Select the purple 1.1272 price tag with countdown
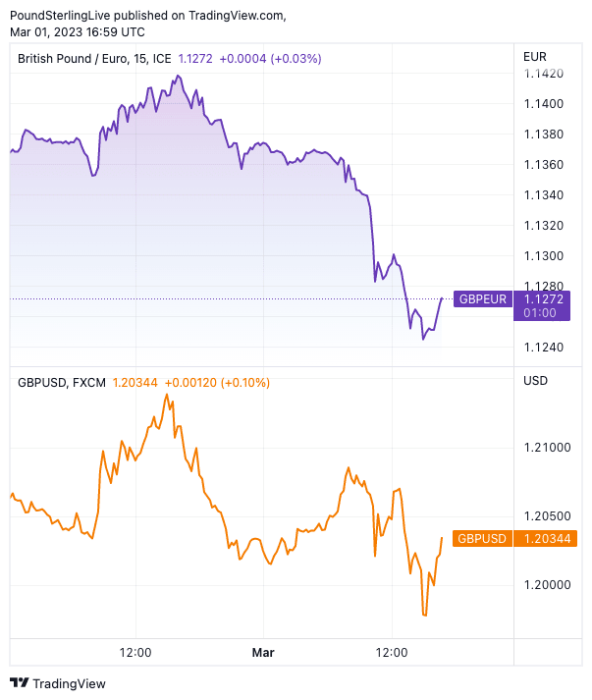Image resolution: width=592 pixels, height=700 pixels. [x=547, y=305]
